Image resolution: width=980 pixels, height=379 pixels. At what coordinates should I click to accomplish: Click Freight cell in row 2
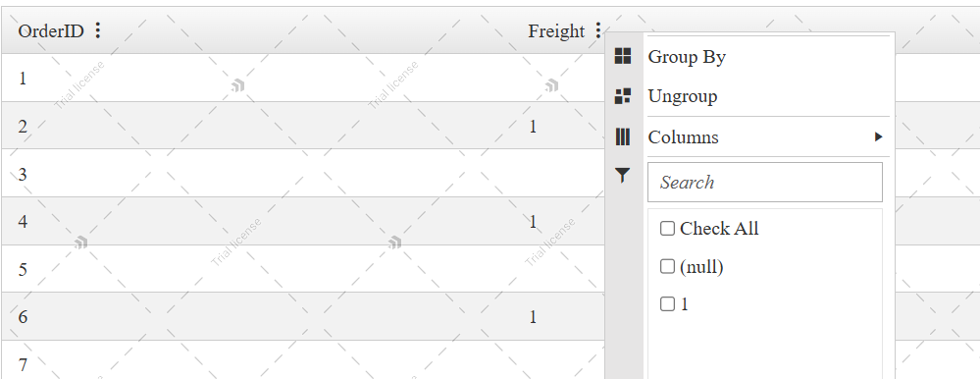point(533,127)
